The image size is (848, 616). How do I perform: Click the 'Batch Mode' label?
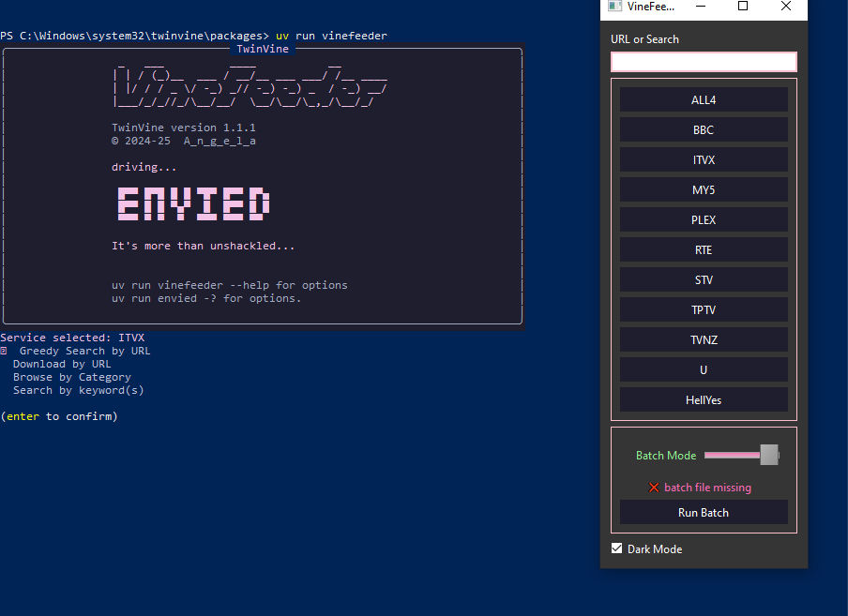tap(666, 456)
